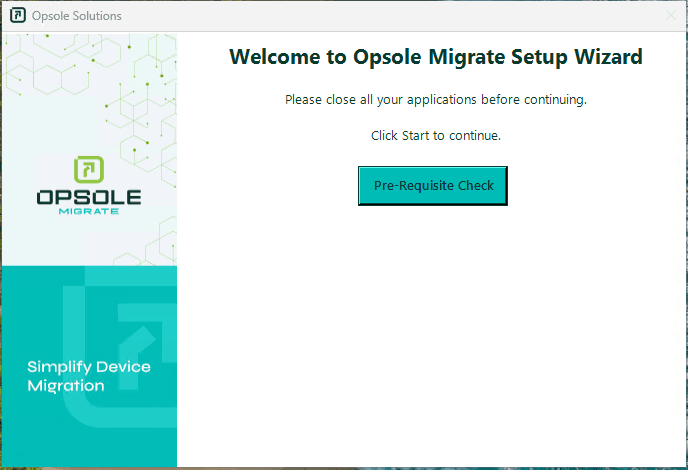Close the Opsole setup wizard window

pyautogui.click(x=670, y=16)
